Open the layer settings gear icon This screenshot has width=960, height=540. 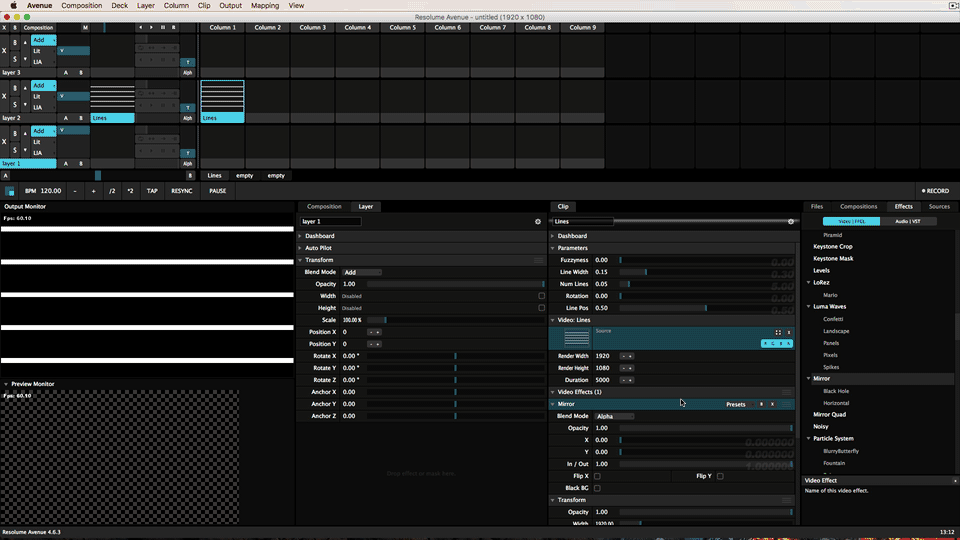tap(538, 222)
